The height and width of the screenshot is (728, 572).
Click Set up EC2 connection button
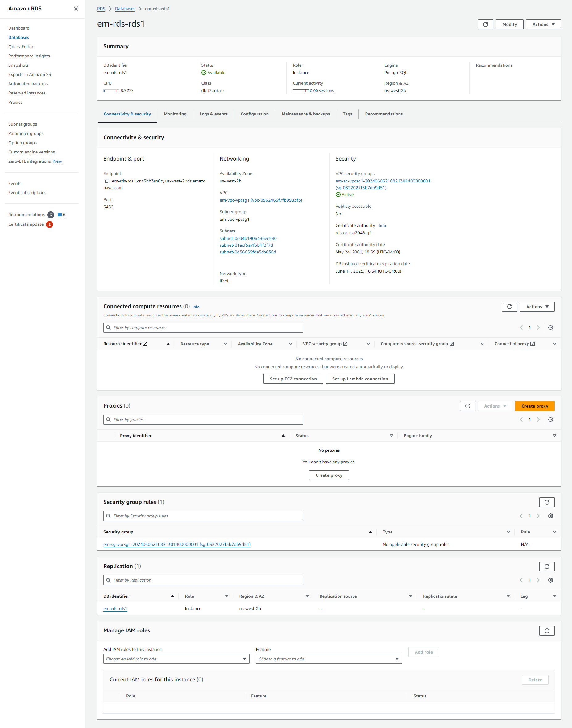293,379
